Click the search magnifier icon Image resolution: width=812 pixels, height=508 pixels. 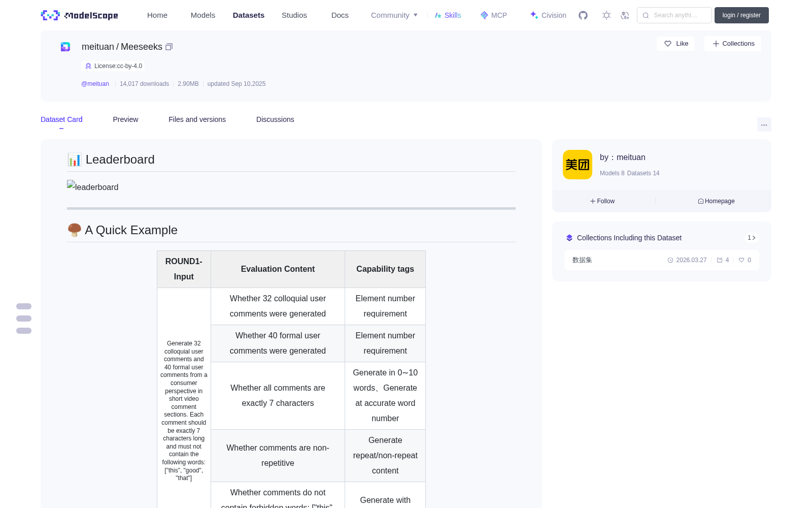click(x=646, y=15)
